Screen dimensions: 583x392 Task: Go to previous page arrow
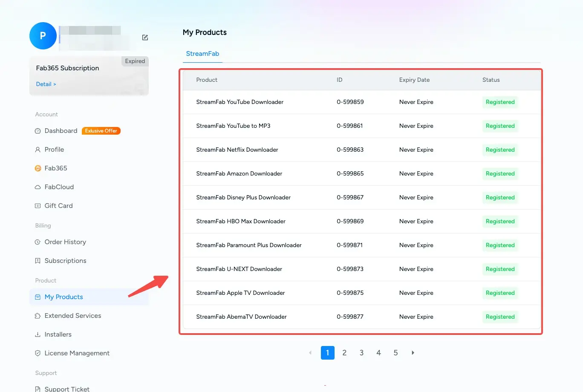coord(310,353)
